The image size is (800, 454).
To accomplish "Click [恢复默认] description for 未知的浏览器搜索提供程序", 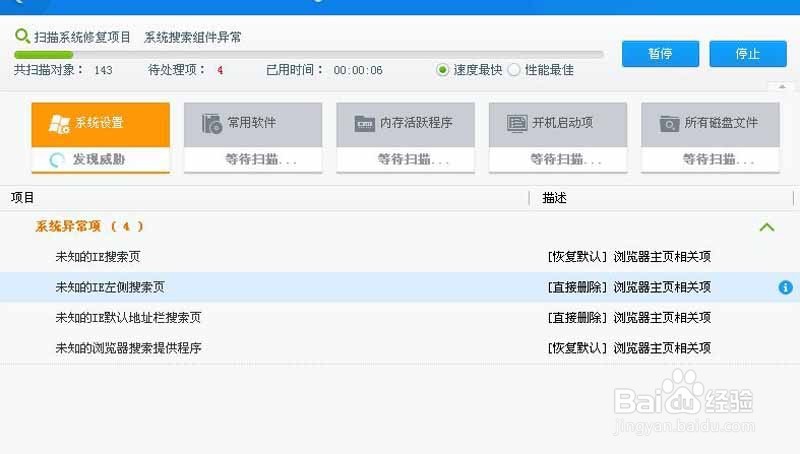I will click(x=629, y=348).
